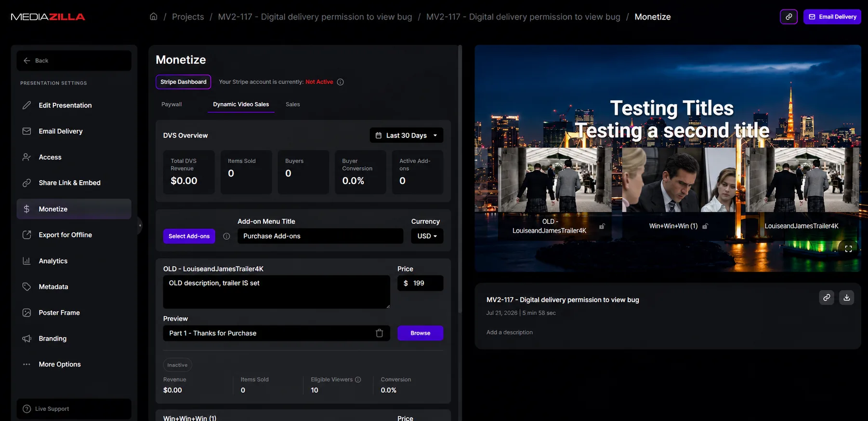Click the home icon in breadcrumb
The image size is (868, 421).
[x=154, y=16]
